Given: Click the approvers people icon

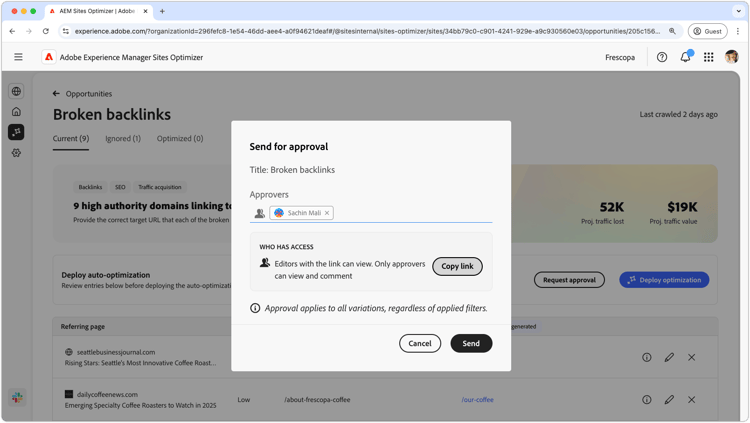Looking at the screenshot, I should point(259,213).
